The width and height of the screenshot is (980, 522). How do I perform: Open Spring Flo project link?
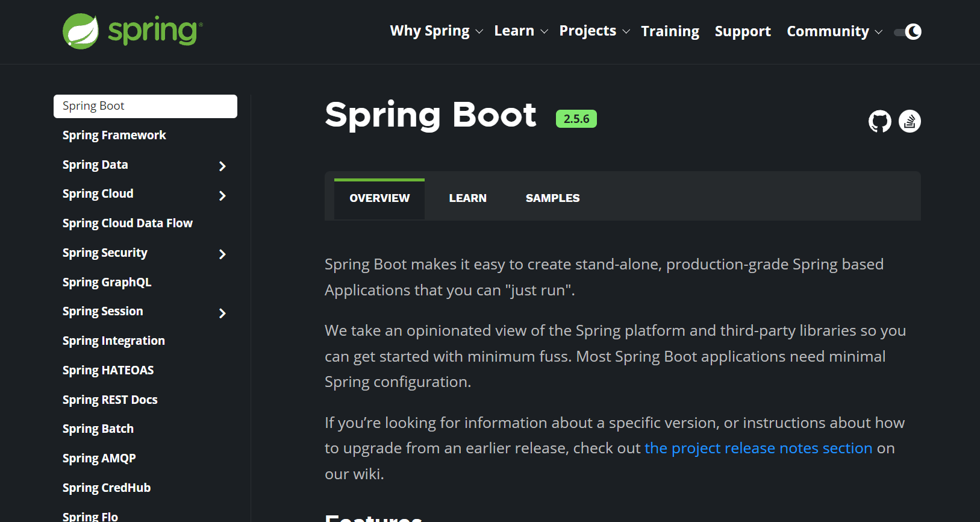pyautogui.click(x=90, y=516)
